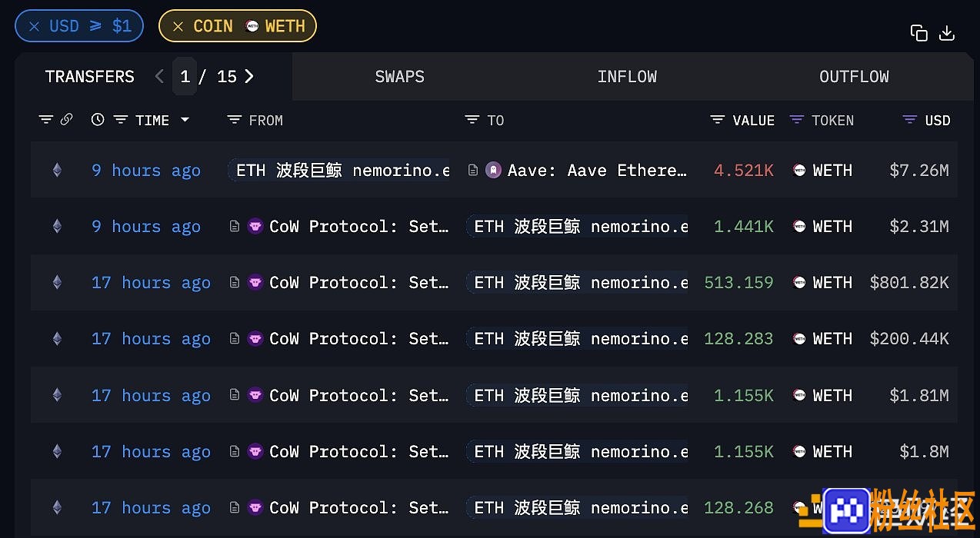Open the OUTFLOW tab
This screenshot has width=980, height=538.
tap(854, 76)
